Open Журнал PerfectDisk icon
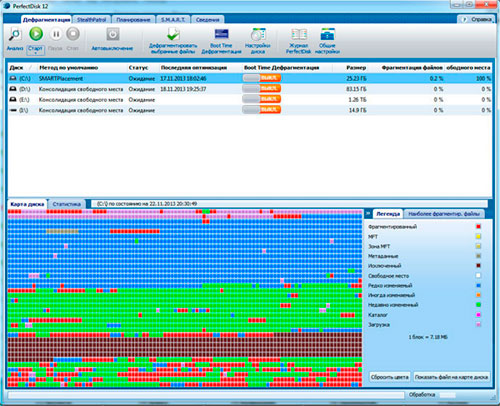 click(x=299, y=34)
